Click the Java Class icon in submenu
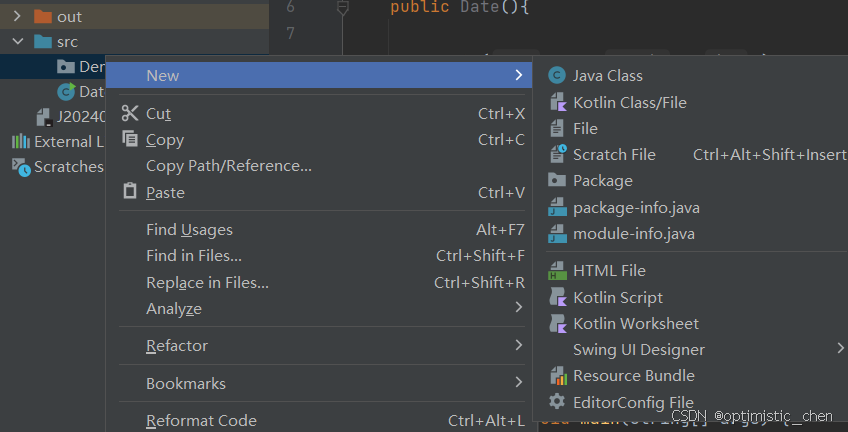The height and width of the screenshot is (432, 848). (x=557, y=76)
